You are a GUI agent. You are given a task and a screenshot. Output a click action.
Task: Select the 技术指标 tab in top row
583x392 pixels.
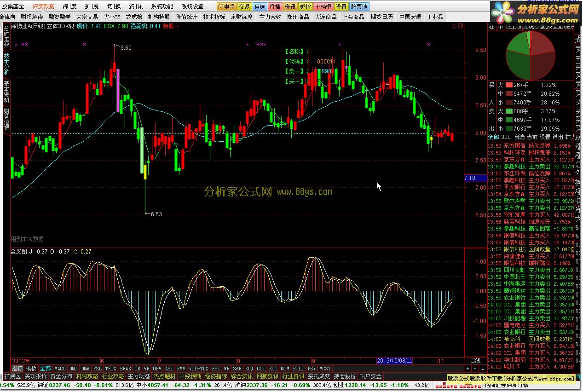coord(214,17)
